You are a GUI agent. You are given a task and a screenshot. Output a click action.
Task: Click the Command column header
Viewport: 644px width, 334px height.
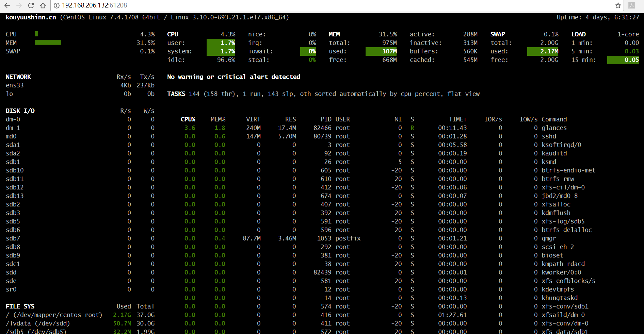pyautogui.click(x=554, y=119)
